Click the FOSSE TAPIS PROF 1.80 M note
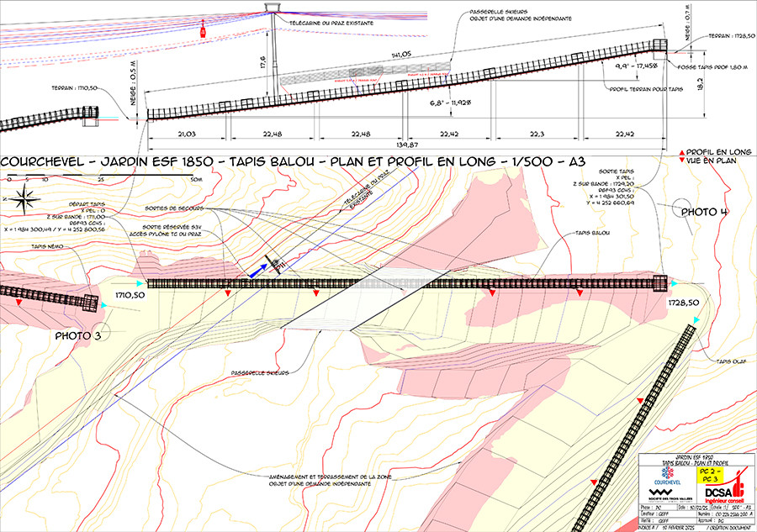 (x=712, y=67)
